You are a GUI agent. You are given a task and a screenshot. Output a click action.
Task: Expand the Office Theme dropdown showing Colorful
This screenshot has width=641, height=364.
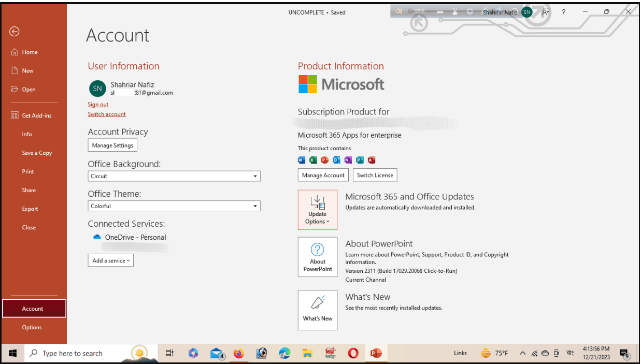[x=174, y=206]
